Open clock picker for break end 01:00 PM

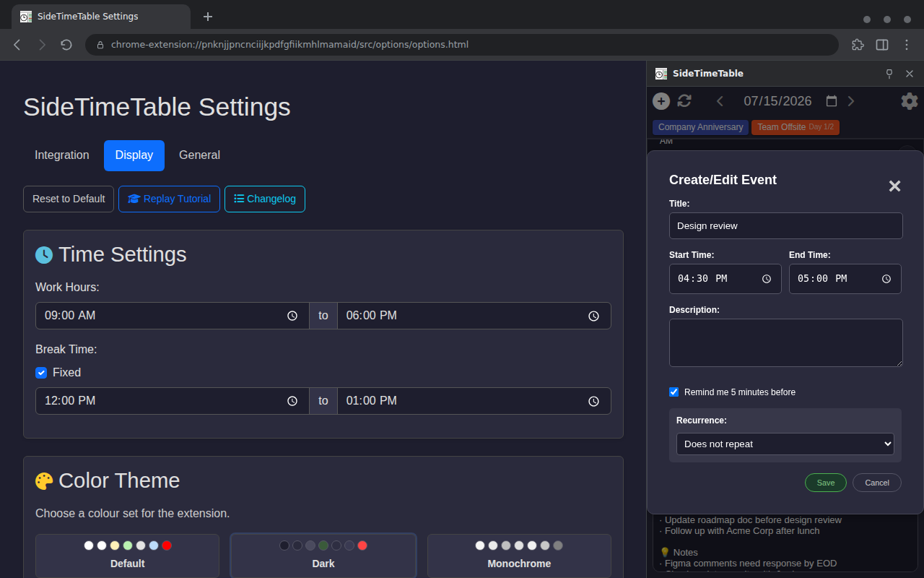pyautogui.click(x=593, y=401)
